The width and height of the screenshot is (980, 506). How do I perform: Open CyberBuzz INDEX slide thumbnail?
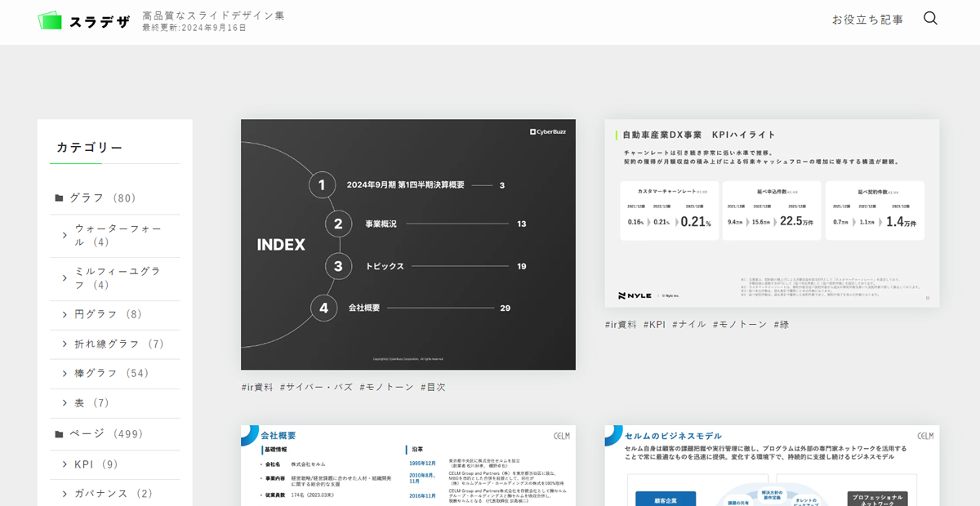[408, 245]
